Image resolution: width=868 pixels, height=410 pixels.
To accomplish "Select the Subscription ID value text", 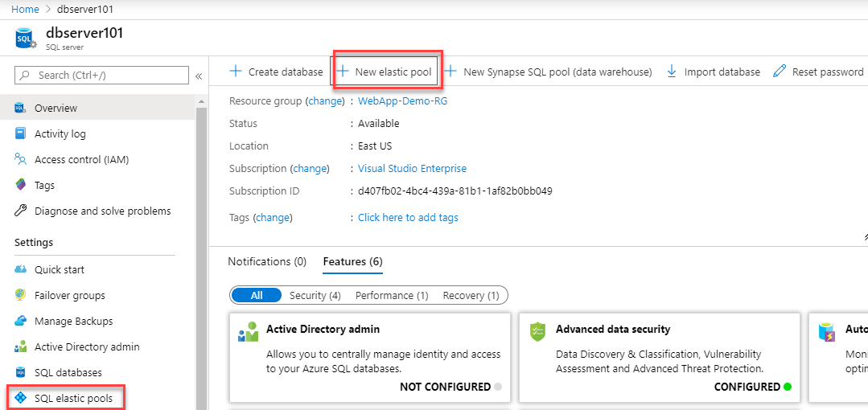I will (x=455, y=191).
